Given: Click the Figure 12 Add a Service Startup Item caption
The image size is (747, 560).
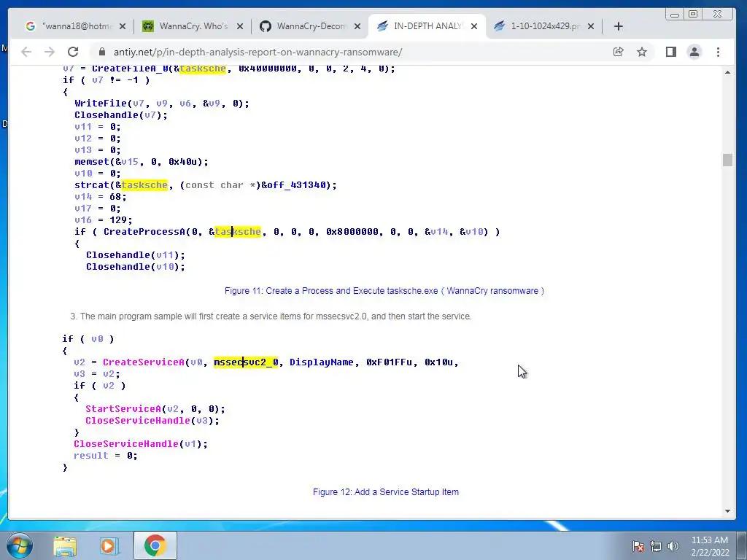Looking at the screenshot, I should point(386,492).
